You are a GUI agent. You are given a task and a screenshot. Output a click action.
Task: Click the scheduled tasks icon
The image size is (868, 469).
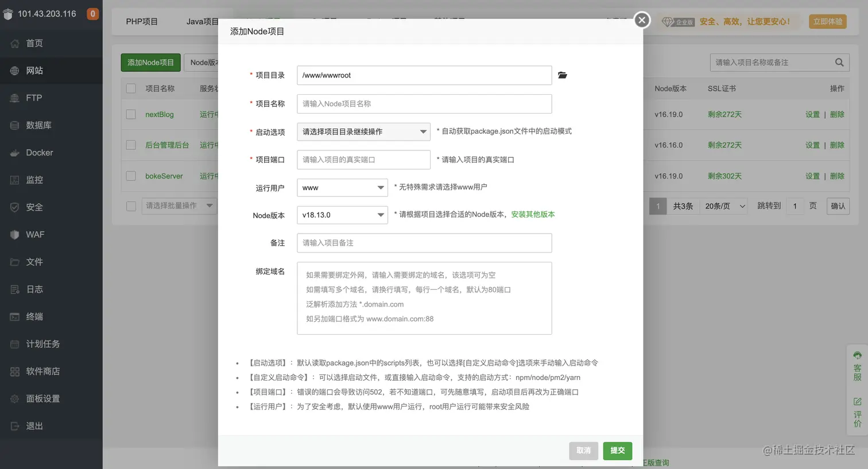pos(15,344)
